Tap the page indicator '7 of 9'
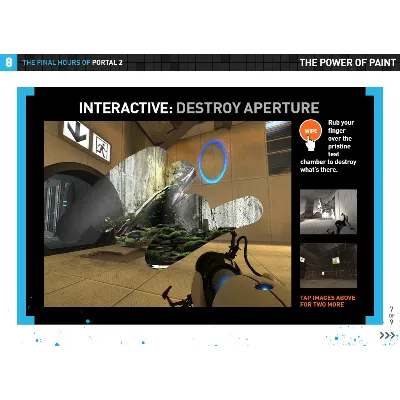The height and width of the screenshot is (400, 400). [391, 315]
